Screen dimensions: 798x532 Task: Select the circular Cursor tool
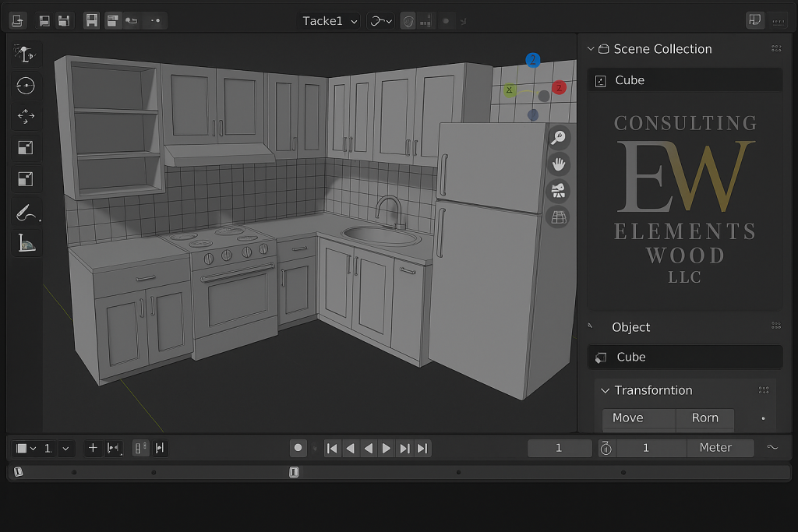tap(26, 86)
